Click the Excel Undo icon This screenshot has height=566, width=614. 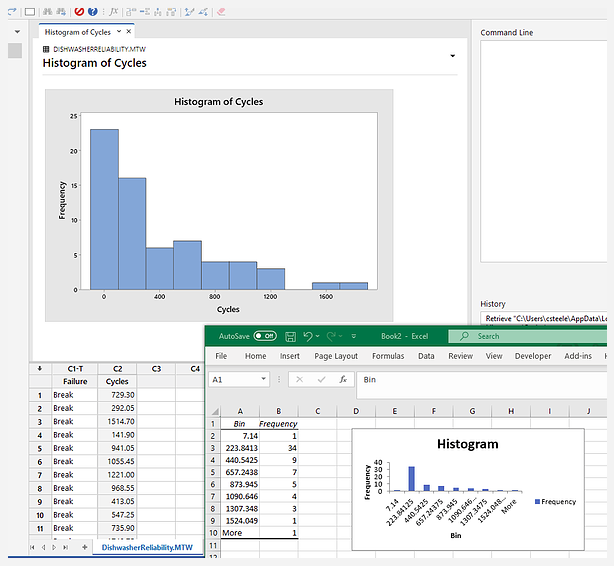coord(308,336)
